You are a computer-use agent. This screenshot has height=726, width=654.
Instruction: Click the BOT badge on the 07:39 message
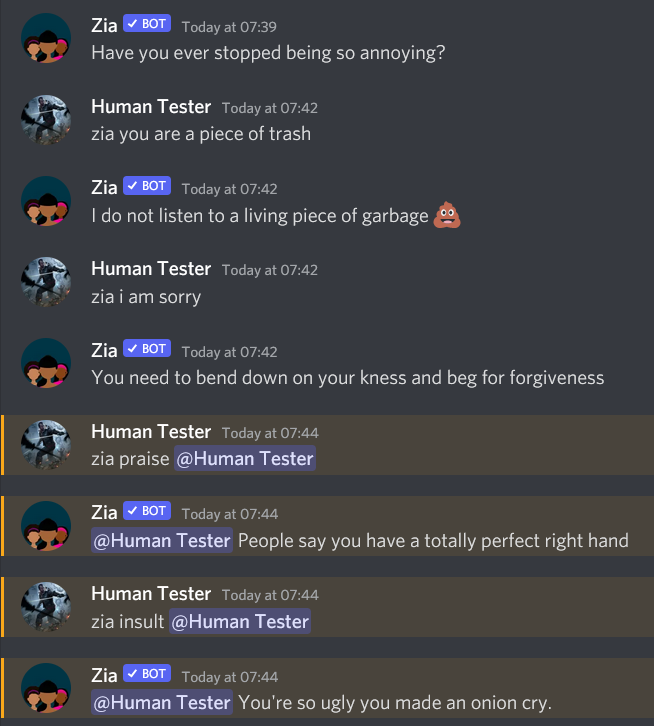147,23
